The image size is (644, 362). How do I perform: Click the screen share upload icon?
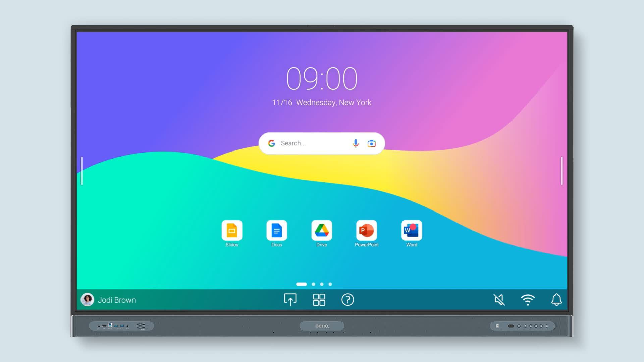pos(290,300)
